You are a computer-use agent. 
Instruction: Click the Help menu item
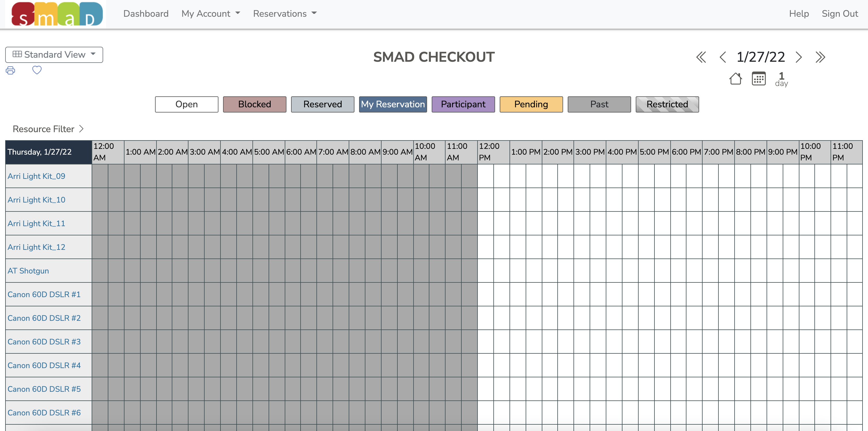click(x=798, y=13)
